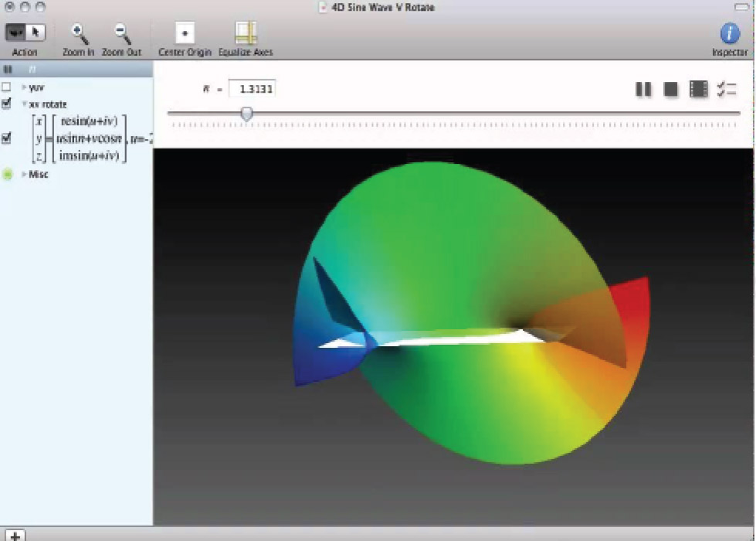Select the rotate-graph Action mode button
The height and width of the screenshot is (541, 756).
(x=15, y=32)
